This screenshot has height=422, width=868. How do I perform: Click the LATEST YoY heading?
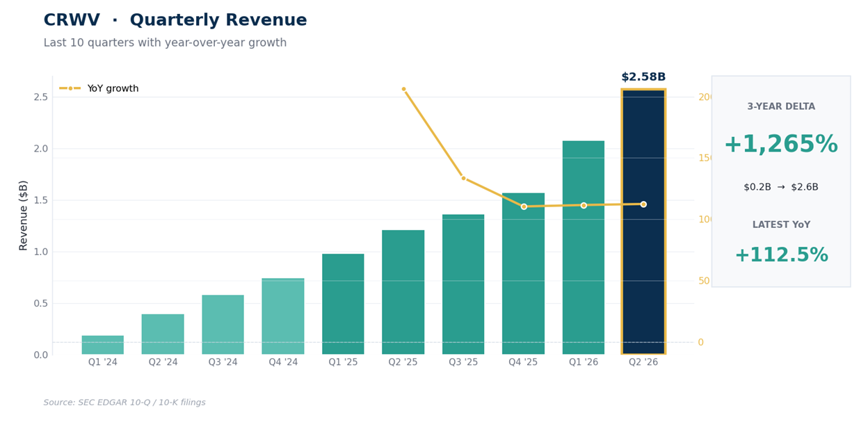pyautogui.click(x=781, y=225)
